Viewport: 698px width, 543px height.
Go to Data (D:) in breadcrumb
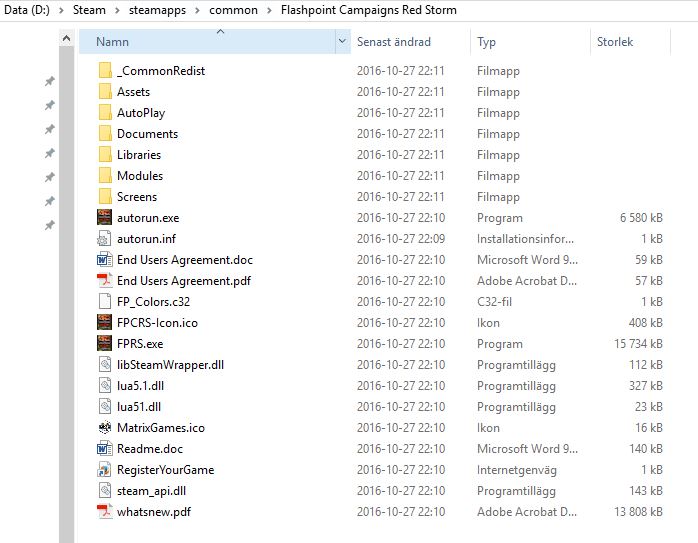[x=27, y=10]
